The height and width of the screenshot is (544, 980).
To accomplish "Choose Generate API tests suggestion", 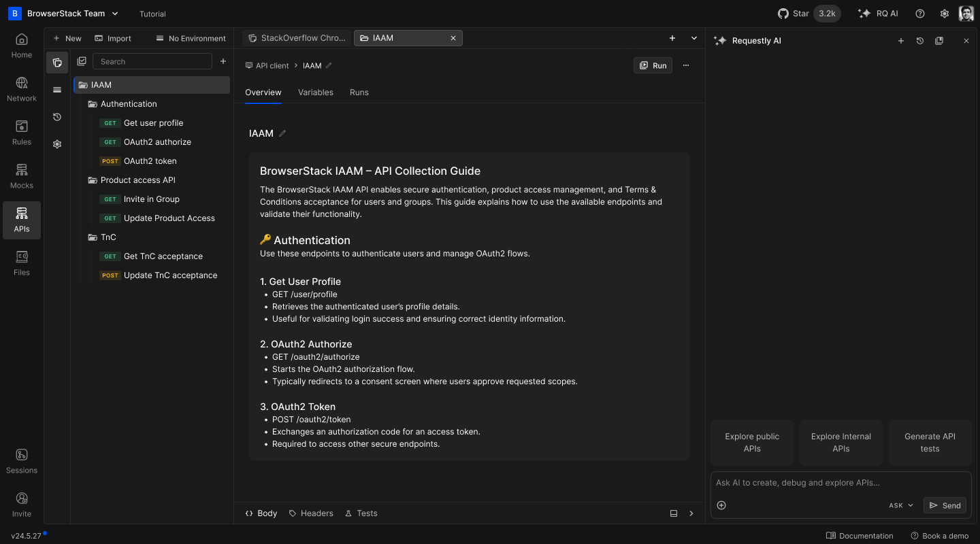I will tap(930, 443).
